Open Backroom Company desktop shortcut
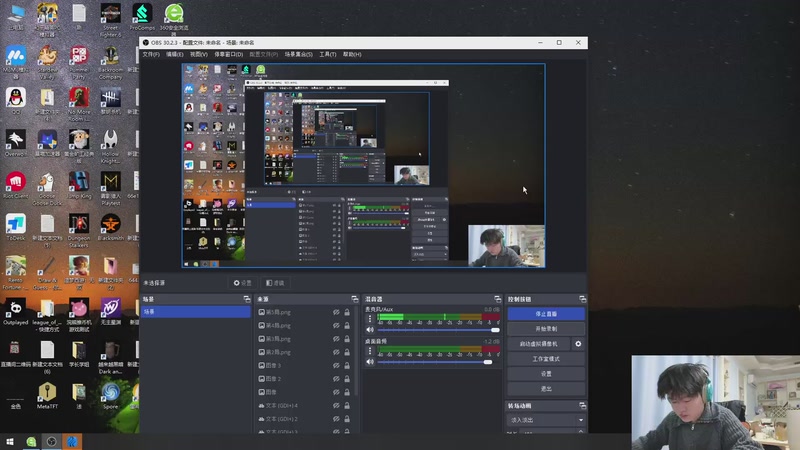This screenshot has height=450, width=800. [110, 62]
